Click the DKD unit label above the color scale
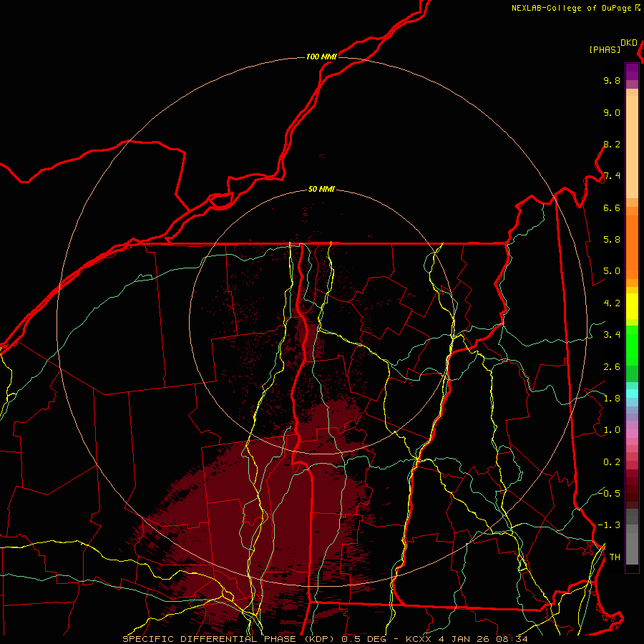Image resolution: width=644 pixels, height=644 pixels. pos(628,43)
